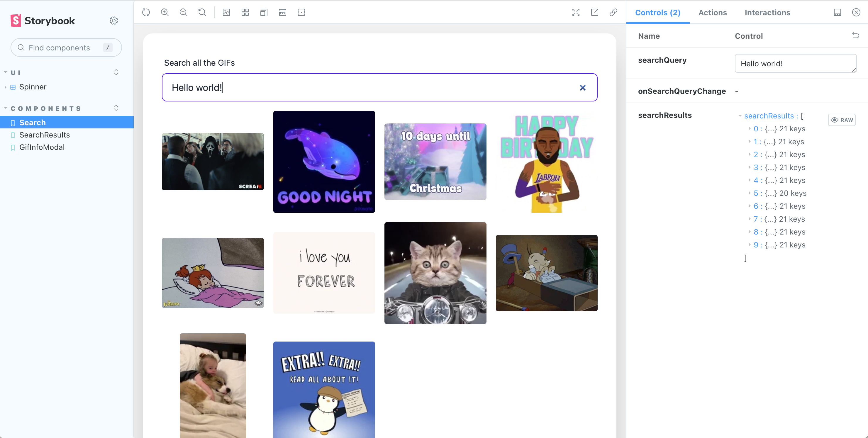
Task: Click the remount component icon
Action: coord(146,13)
